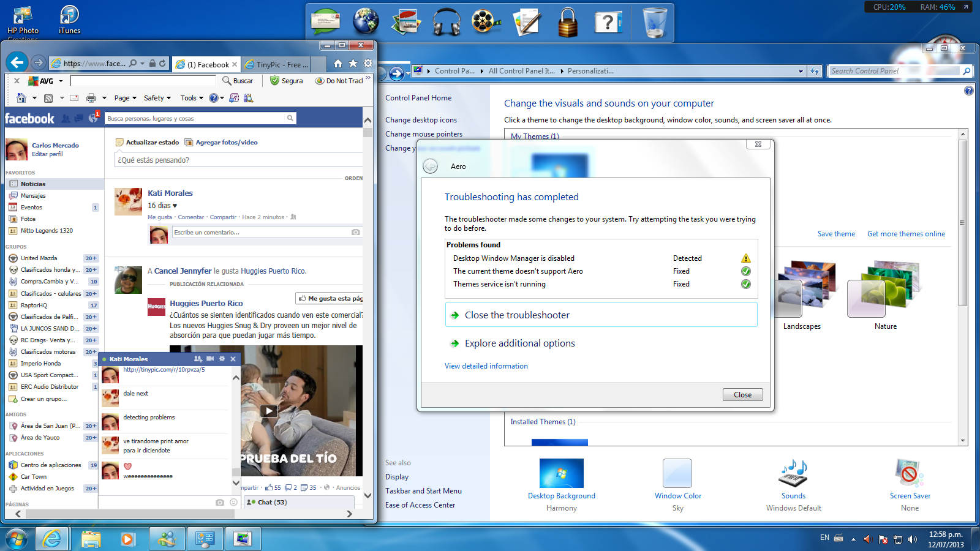Click the Search Control Panel field
980x551 pixels.
(x=895, y=71)
